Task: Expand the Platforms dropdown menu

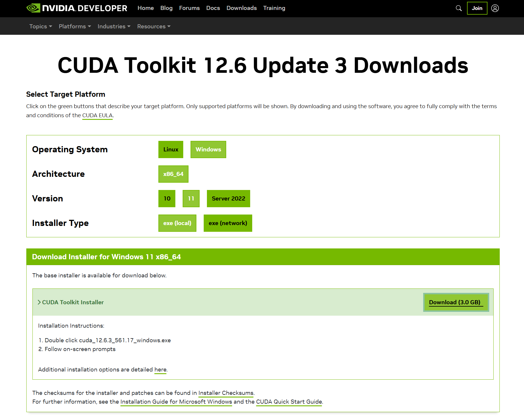Action: pos(75,26)
